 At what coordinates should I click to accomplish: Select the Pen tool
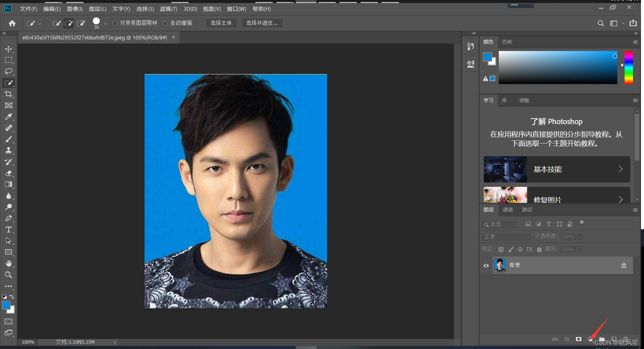pyautogui.click(x=9, y=218)
